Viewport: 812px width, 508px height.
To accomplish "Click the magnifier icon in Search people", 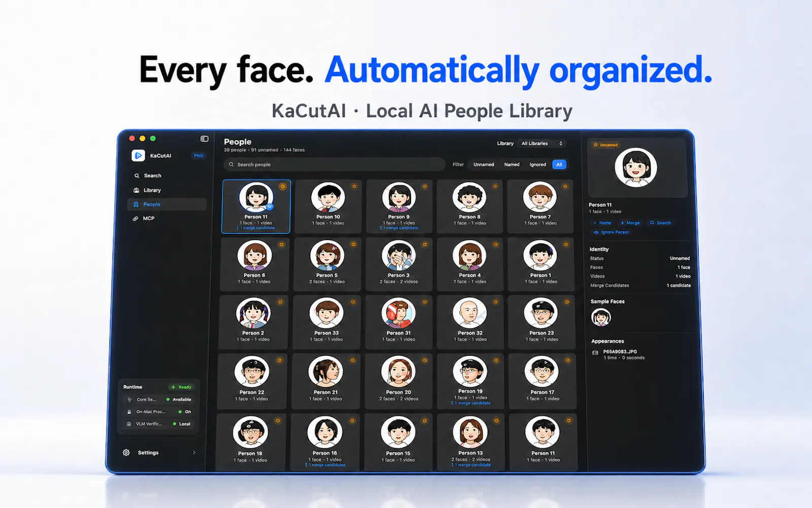I will click(231, 164).
